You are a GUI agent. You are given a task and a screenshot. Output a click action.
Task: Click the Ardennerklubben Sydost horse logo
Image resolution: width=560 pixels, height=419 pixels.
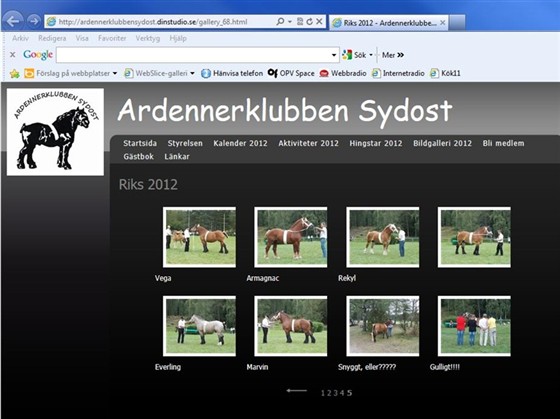pos(55,132)
